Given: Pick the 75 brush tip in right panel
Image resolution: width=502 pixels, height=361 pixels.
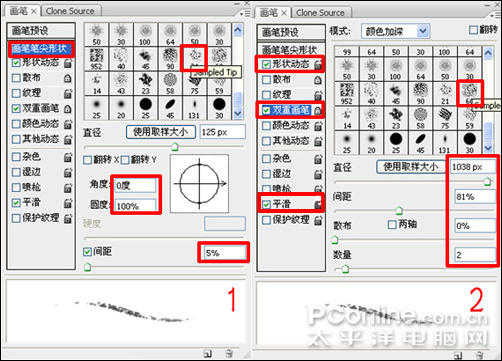Looking at the screenshot, I should pyautogui.click(x=445, y=118).
